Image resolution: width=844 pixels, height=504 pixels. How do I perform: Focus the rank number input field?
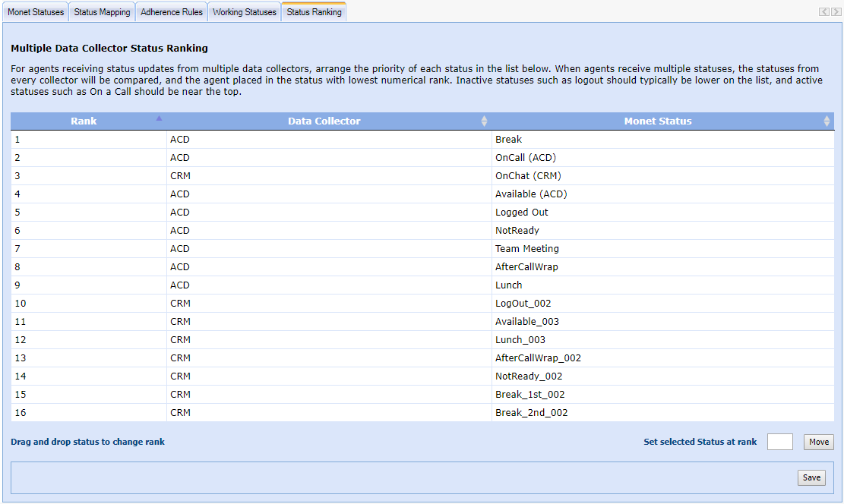[x=779, y=442]
